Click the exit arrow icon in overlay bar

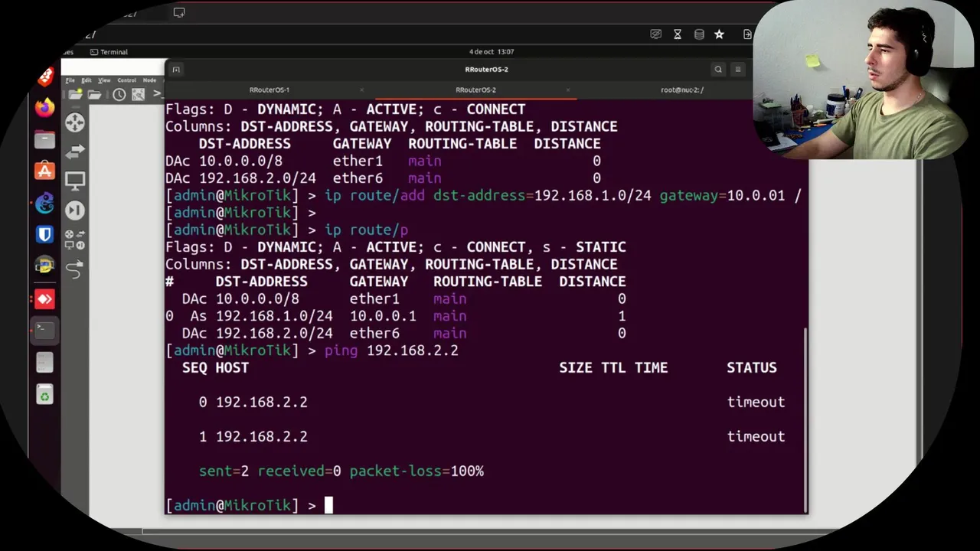click(x=747, y=34)
